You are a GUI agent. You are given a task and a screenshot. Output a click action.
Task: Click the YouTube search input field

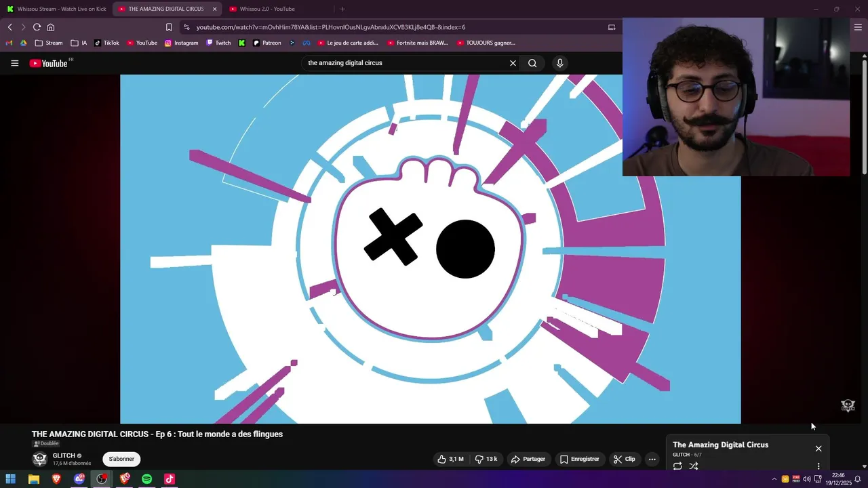point(406,63)
